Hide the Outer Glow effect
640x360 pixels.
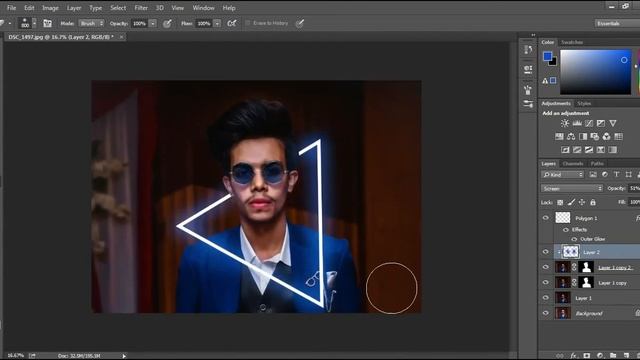pos(574,239)
